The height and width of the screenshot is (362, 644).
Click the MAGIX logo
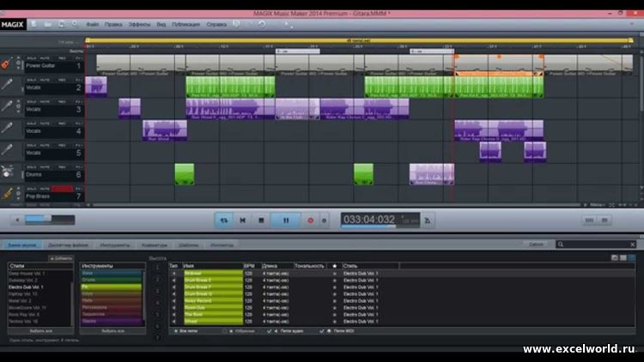(12, 24)
